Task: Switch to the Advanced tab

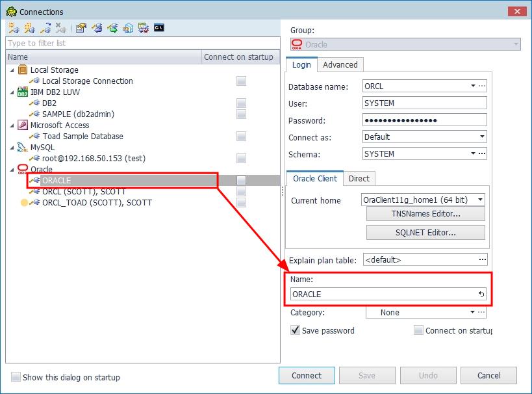Action: pos(340,64)
